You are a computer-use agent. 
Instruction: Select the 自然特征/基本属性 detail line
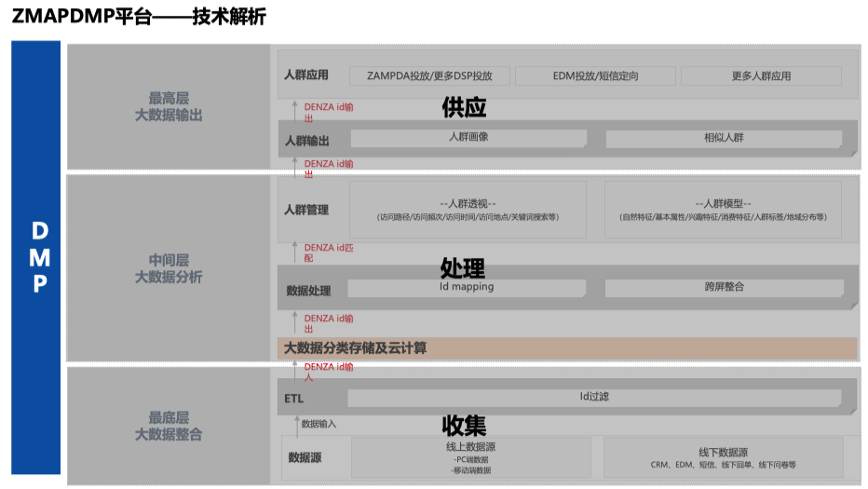coord(723,217)
